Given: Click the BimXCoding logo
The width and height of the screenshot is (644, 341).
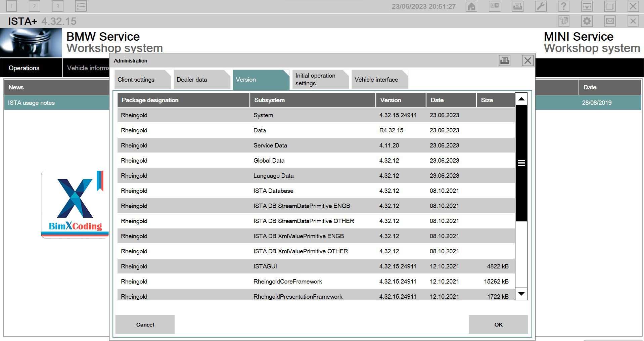Looking at the screenshot, I should (75, 204).
